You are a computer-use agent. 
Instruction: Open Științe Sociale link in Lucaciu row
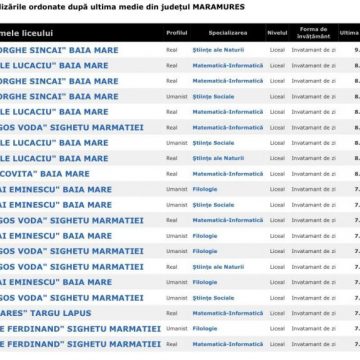pyautogui.click(x=213, y=143)
